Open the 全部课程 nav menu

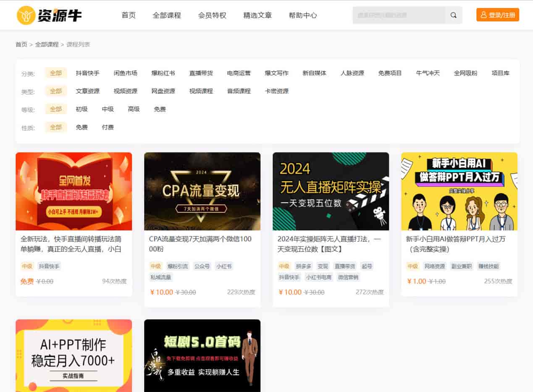[x=167, y=16]
